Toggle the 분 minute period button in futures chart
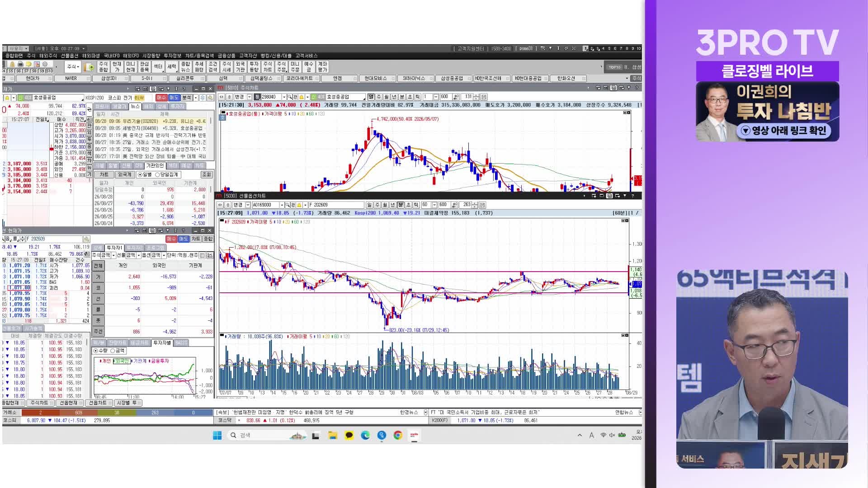 tap(401, 205)
